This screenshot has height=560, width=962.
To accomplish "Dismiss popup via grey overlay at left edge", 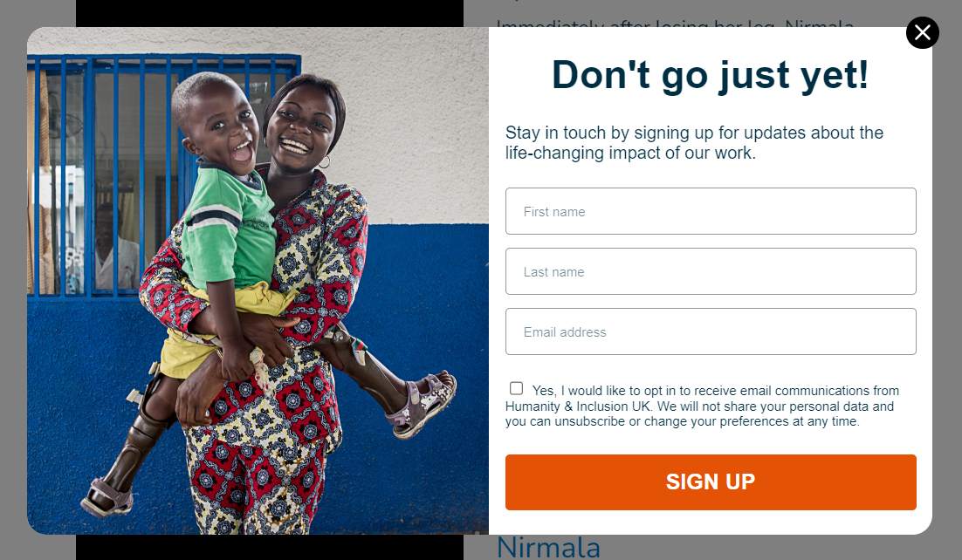I will [x=13, y=280].
